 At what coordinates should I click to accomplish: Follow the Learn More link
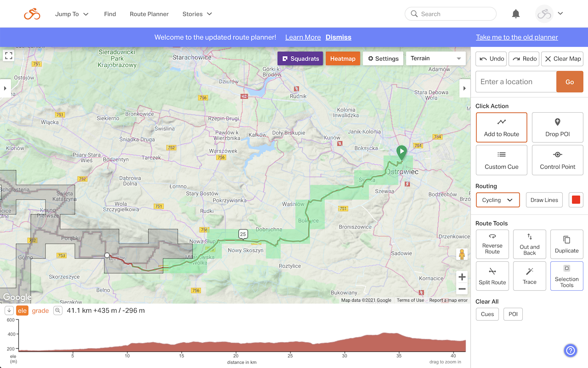[x=303, y=37]
